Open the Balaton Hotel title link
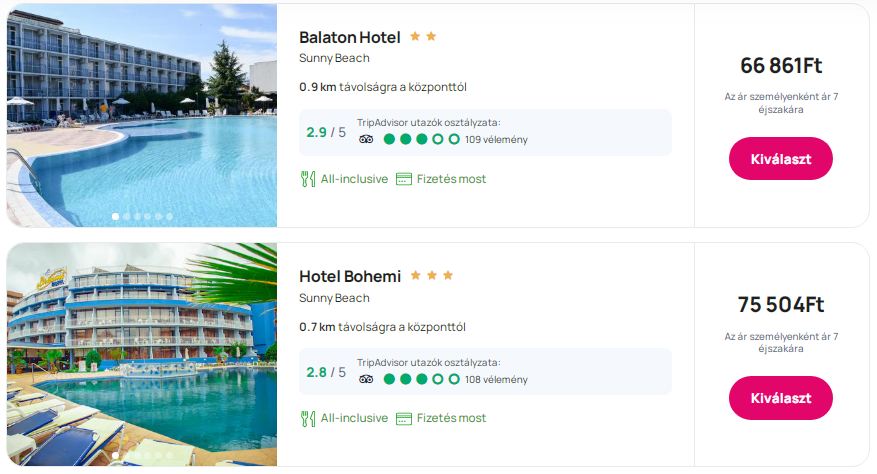 coord(350,38)
